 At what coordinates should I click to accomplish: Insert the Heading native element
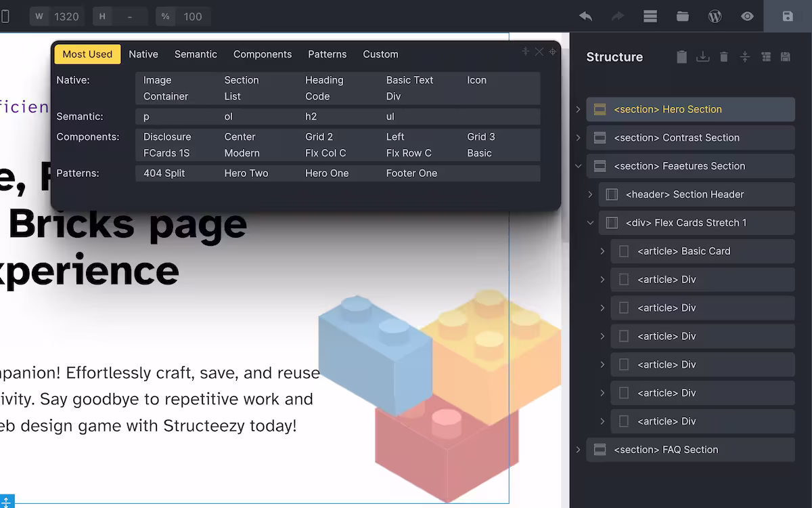(324, 80)
